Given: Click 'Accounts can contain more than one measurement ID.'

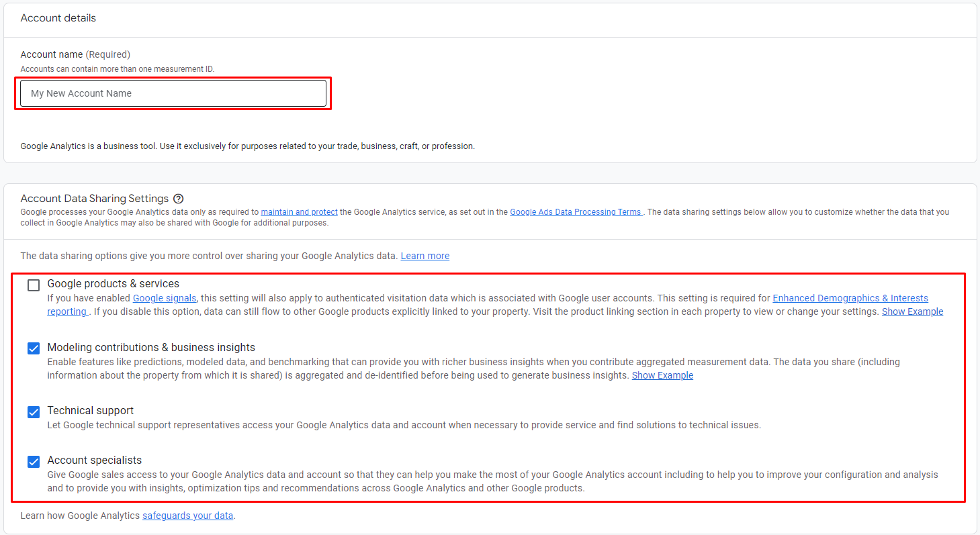Looking at the screenshot, I should tap(118, 69).
